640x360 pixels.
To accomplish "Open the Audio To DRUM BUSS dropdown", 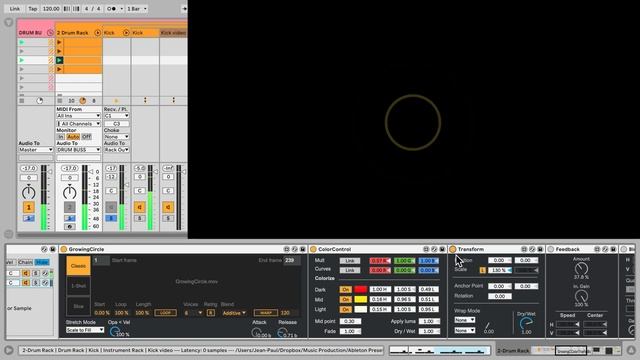I will pos(78,150).
